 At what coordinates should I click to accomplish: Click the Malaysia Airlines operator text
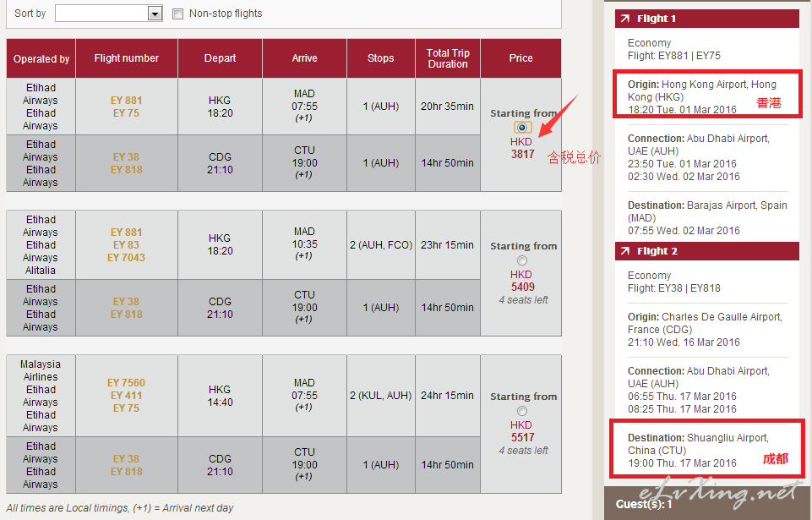point(41,370)
